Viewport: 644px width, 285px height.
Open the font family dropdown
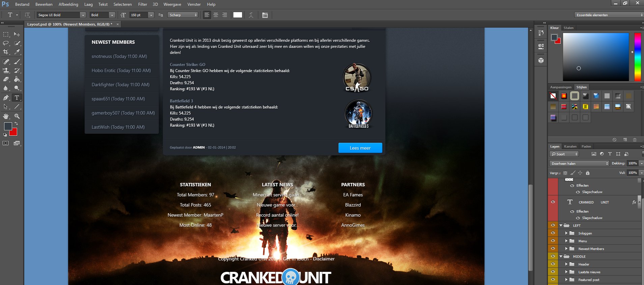pyautogui.click(x=83, y=15)
